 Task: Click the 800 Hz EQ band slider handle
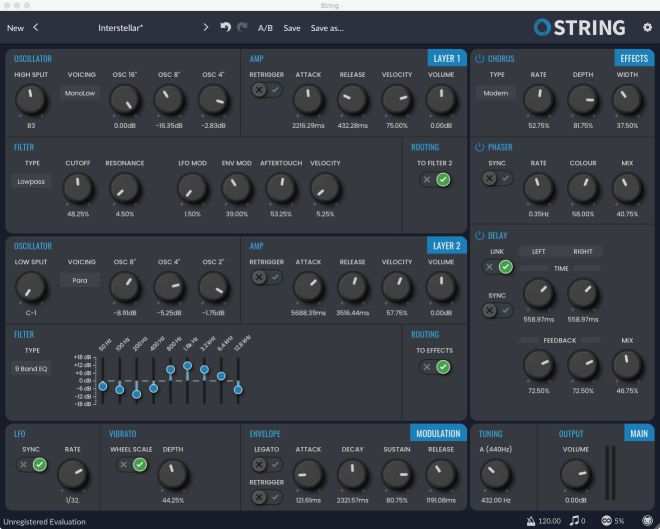170,370
